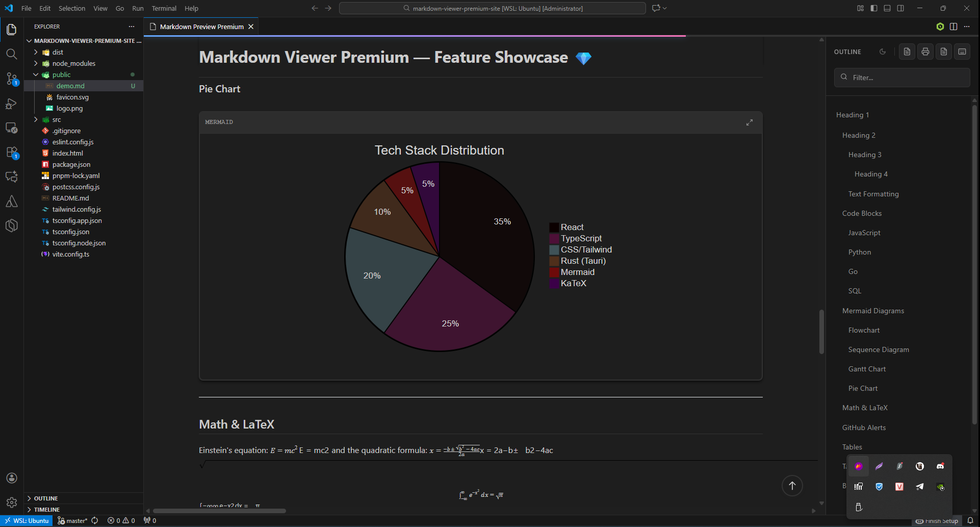Open the Terminal menu
Image resolution: width=980 pixels, height=527 pixels.
pyautogui.click(x=164, y=8)
